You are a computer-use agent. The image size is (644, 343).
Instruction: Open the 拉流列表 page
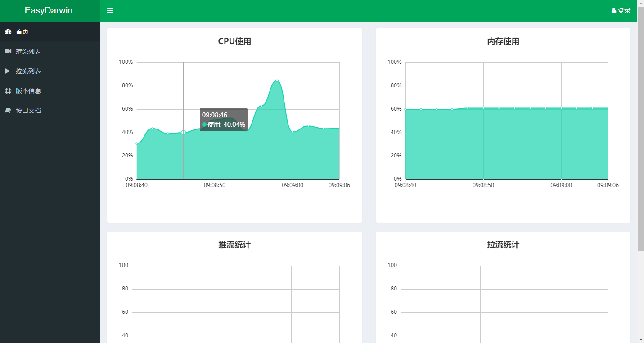pyautogui.click(x=28, y=71)
